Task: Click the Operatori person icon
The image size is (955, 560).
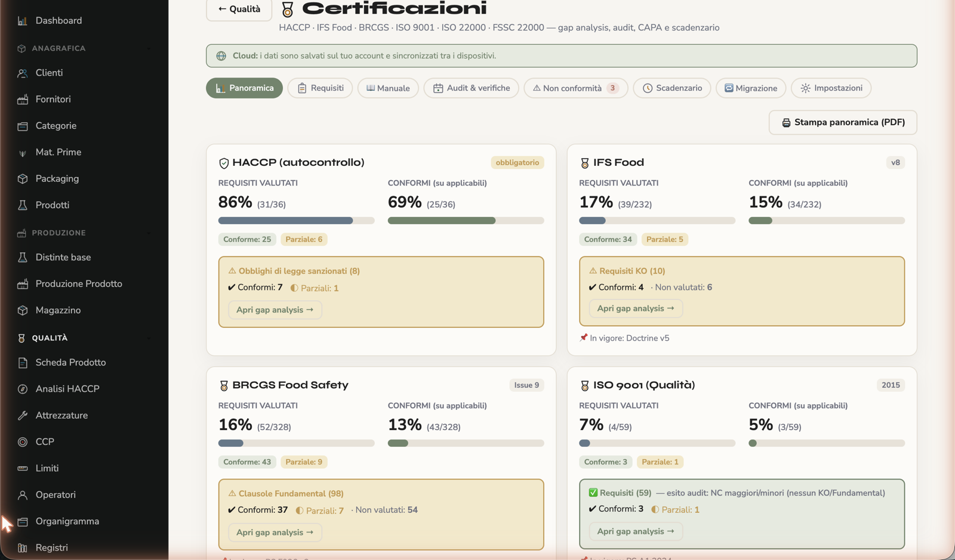Action: point(22,495)
